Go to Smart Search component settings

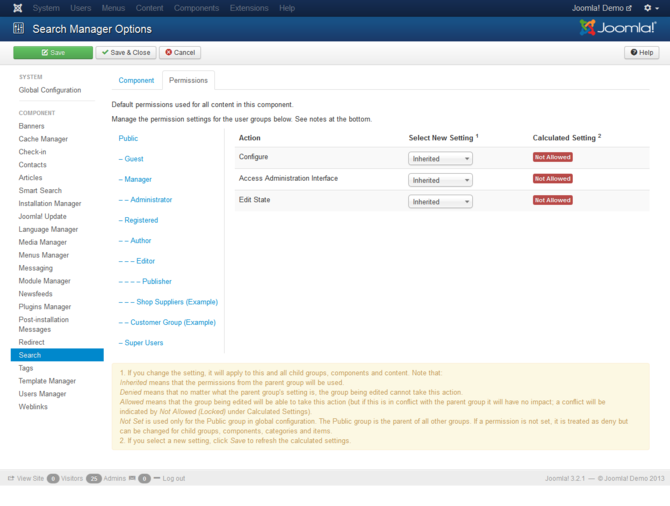click(x=40, y=189)
